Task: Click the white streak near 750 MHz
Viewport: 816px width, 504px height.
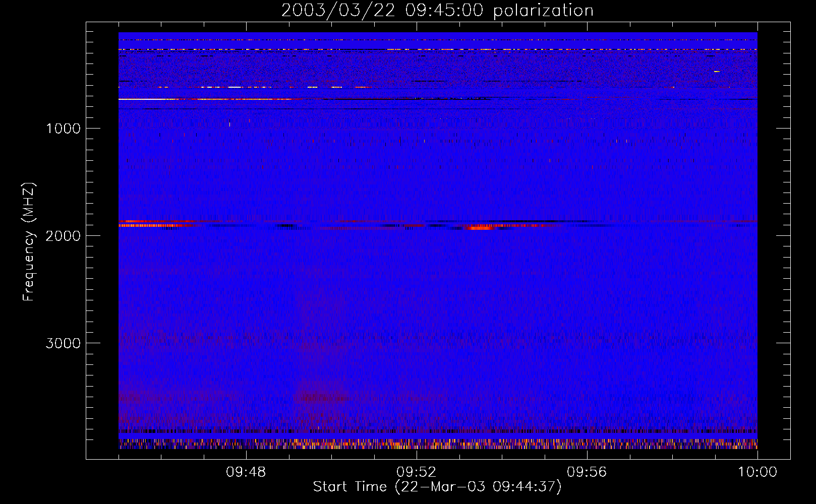Action: [144, 99]
